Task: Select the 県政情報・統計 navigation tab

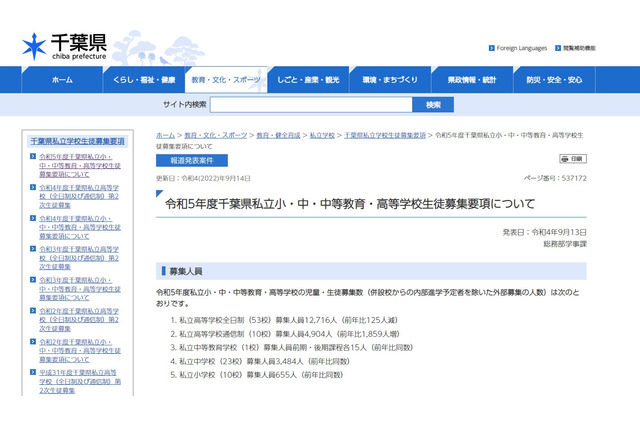Action: click(x=472, y=79)
